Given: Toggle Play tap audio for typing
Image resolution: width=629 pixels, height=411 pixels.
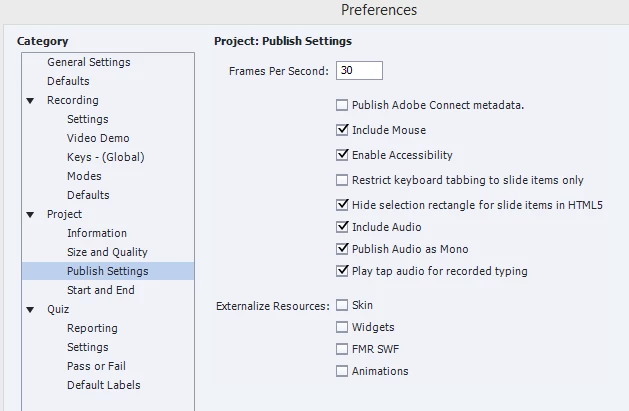Looking at the screenshot, I should (x=342, y=271).
